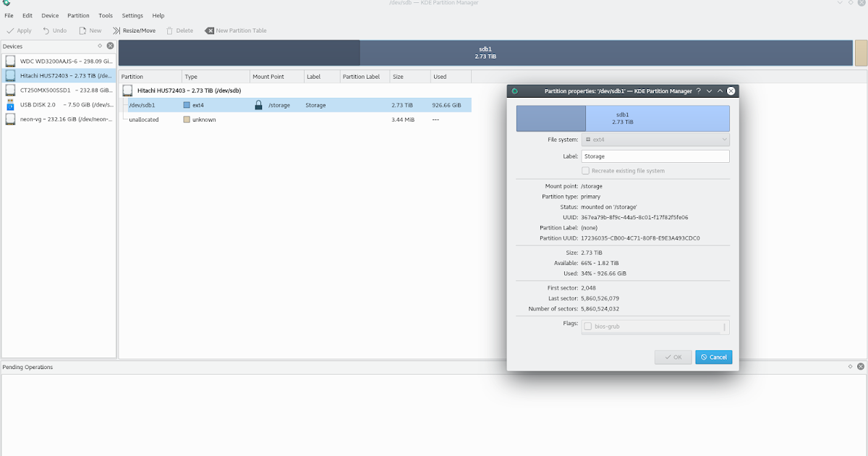Click inside the Label text field

point(655,156)
